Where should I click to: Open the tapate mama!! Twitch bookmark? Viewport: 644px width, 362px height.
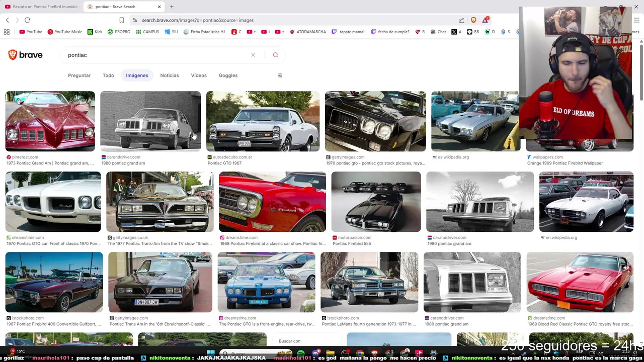[348, 32]
